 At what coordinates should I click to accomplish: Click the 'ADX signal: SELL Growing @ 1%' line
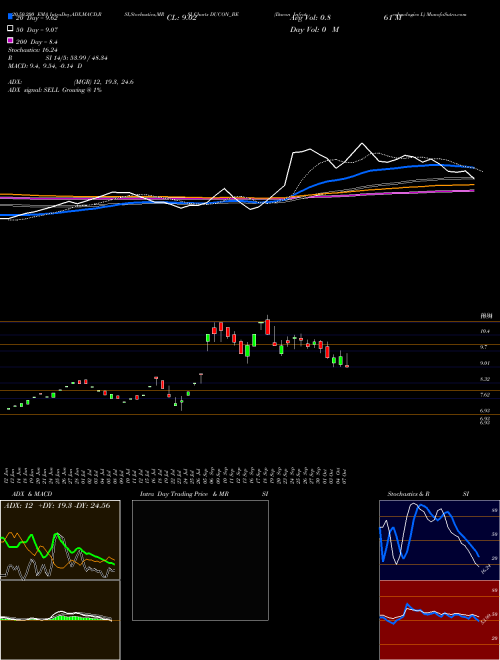[x=55, y=90]
